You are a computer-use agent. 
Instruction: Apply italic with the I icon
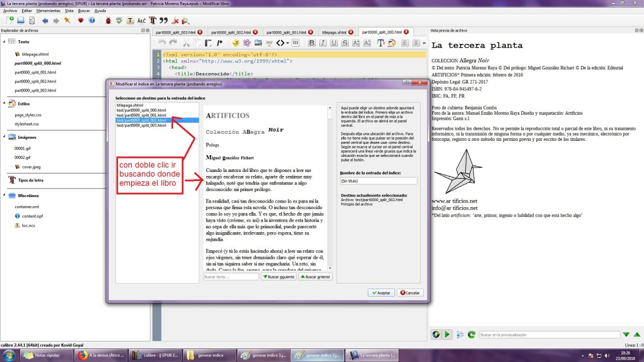tap(323, 43)
